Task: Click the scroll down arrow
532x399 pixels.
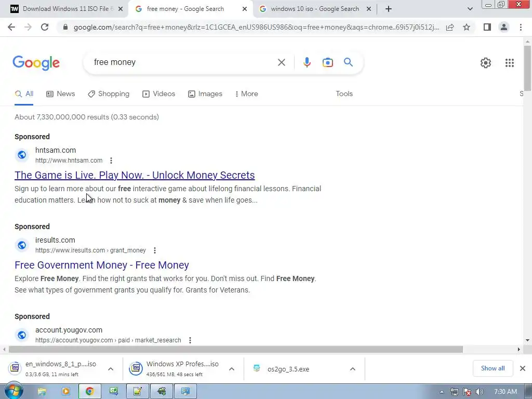Action: [x=527, y=340]
